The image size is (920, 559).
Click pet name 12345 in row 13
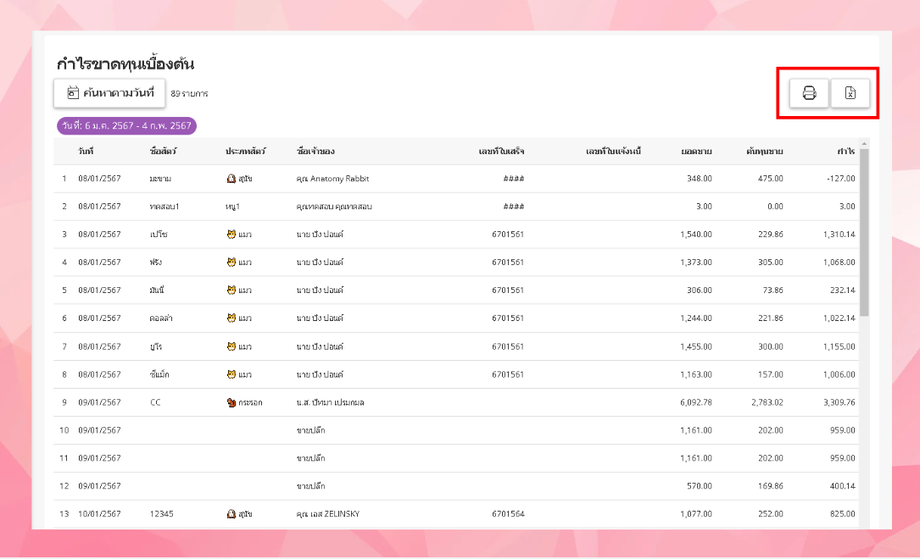click(x=161, y=514)
